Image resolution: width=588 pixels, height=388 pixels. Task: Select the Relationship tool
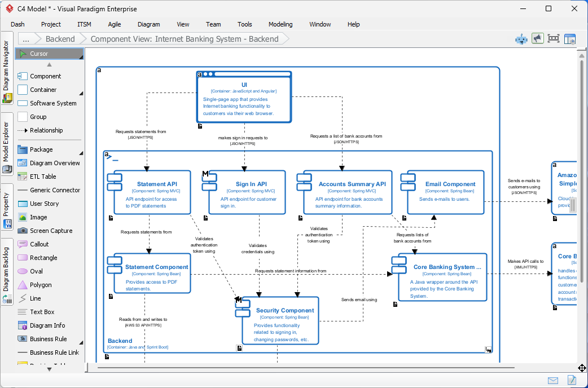[47, 130]
